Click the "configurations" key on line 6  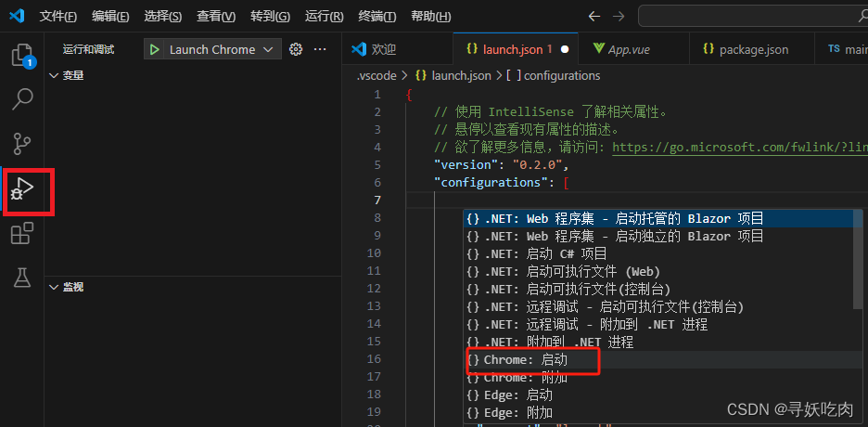[x=491, y=182]
